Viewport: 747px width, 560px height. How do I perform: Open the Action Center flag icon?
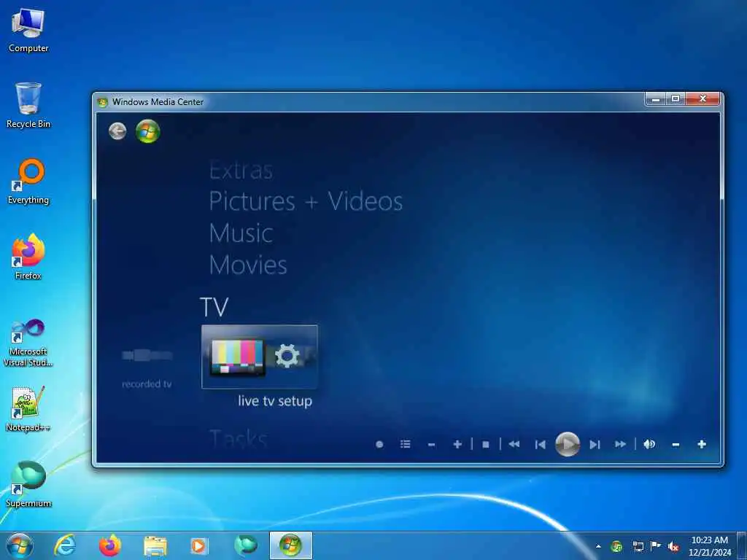click(656, 546)
